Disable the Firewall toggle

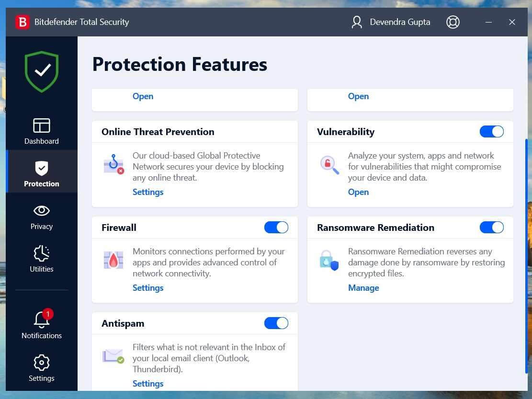click(x=276, y=227)
